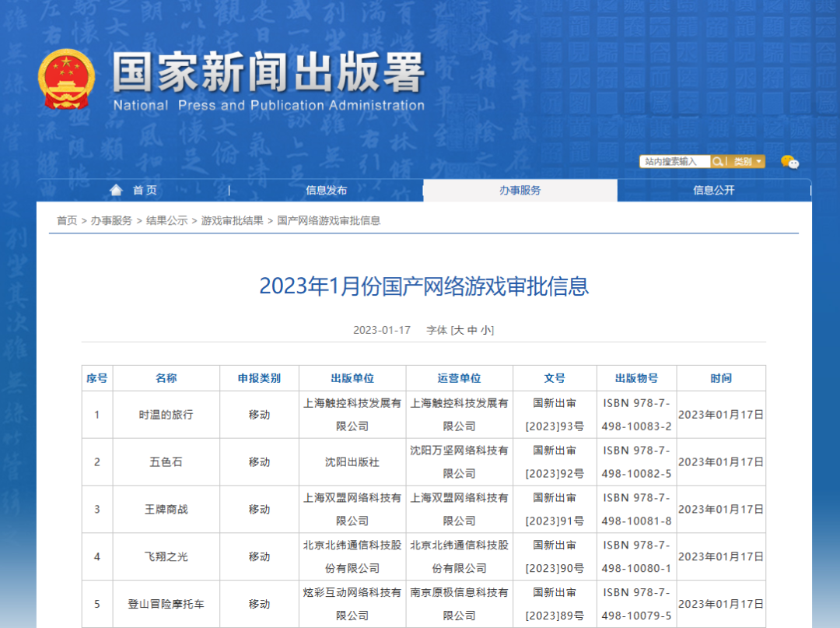The width and height of the screenshot is (840, 628).
Task: Open the 信息公开 navigation tab
Action: (713, 190)
